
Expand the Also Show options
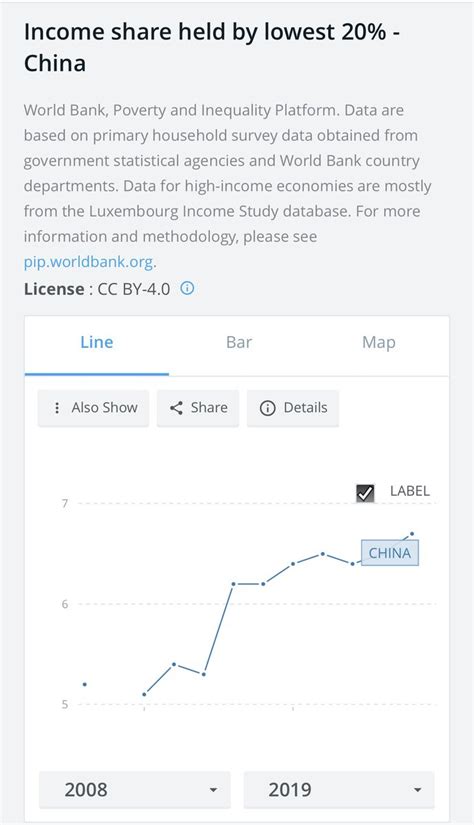point(93,408)
